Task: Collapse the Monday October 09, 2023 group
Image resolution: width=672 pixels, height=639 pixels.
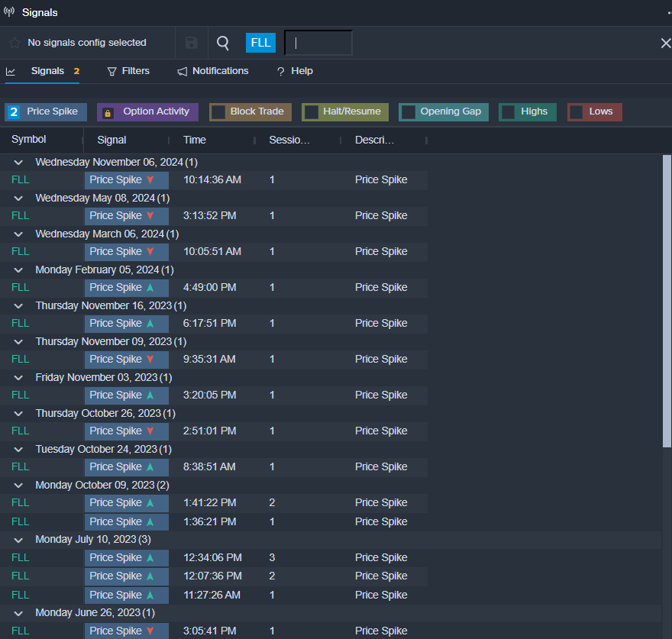Action: point(18,486)
